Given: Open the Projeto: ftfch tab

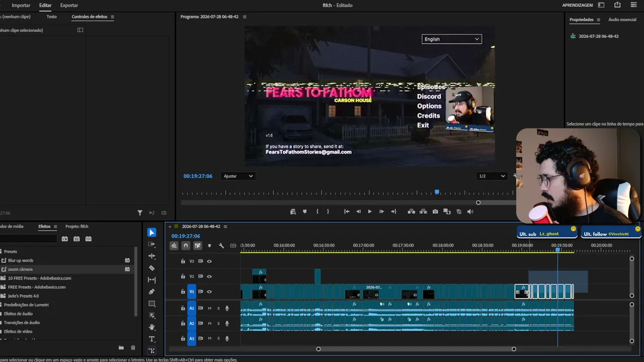Looking at the screenshot, I should click(77, 226).
